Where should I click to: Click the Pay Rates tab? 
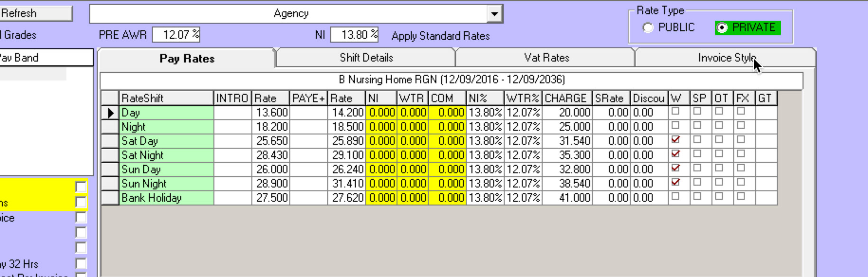pyautogui.click(x=187, y=59)
